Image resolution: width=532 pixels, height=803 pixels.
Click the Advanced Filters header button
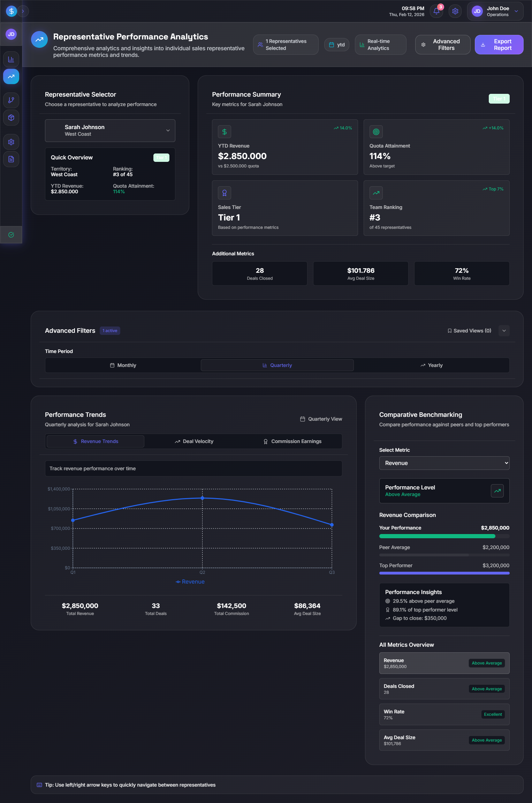click(x=442, y=45)
